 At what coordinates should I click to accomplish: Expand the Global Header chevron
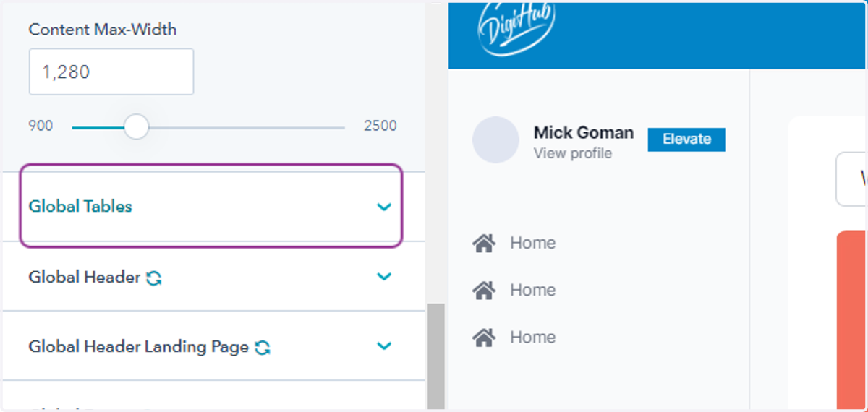(x=384, y=276)
